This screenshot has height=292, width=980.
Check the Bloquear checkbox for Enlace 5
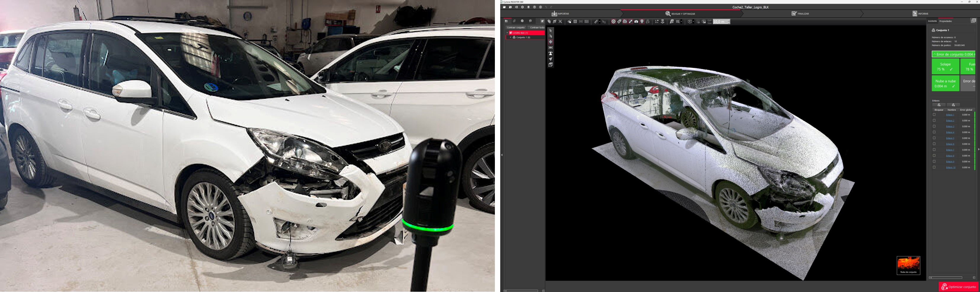click(934, 138)
